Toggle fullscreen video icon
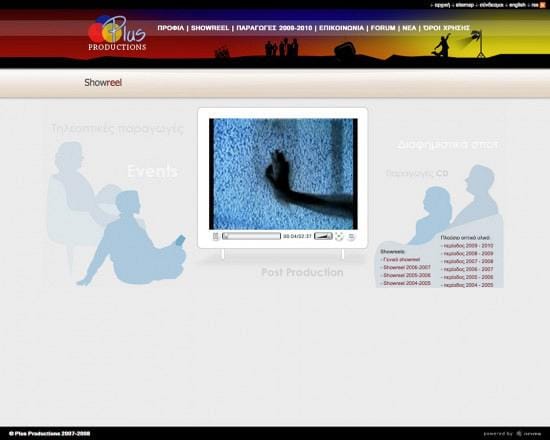The image size is (550, 440). (339, 236)
